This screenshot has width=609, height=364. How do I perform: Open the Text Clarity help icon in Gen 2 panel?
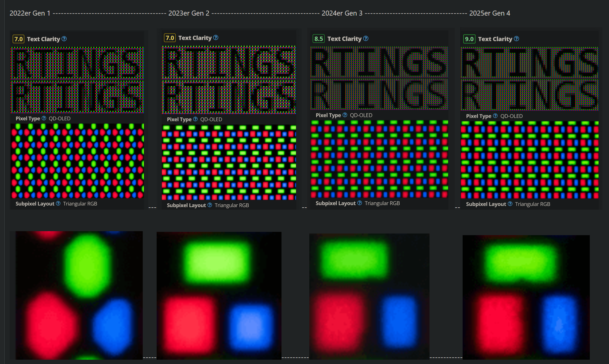click(x=216, y=38)
